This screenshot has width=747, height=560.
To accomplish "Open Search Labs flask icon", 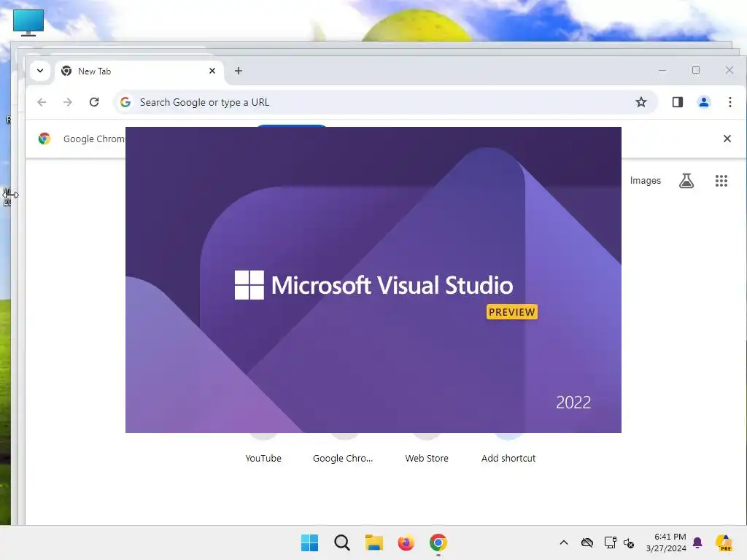I will tap(686, 181).
